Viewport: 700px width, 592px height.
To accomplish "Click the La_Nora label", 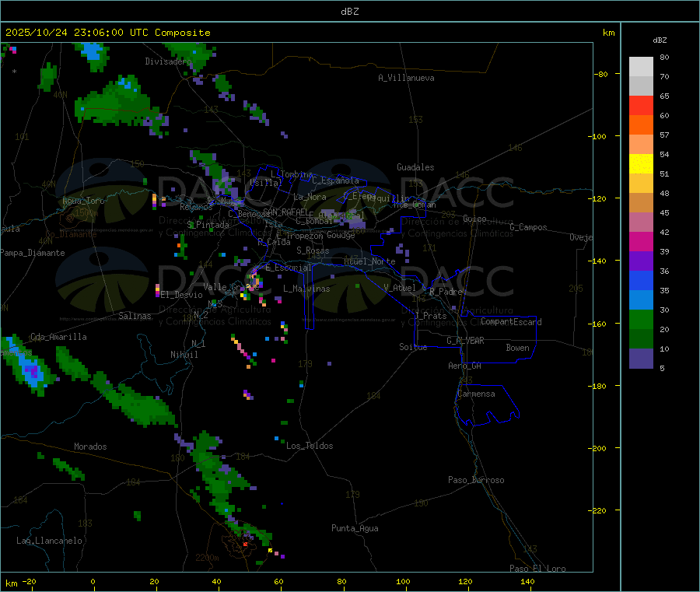I will coord(310,197).
